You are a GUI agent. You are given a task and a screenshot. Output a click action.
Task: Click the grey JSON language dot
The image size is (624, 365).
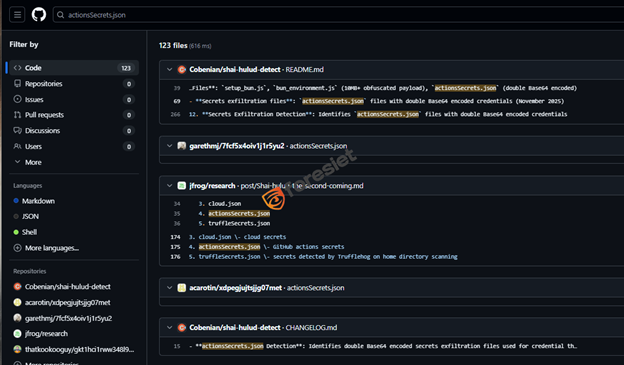16,217
